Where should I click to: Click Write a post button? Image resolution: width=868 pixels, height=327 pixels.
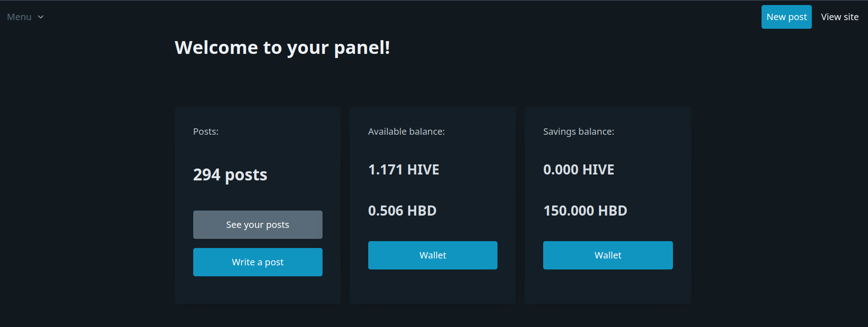coord(258,262)
